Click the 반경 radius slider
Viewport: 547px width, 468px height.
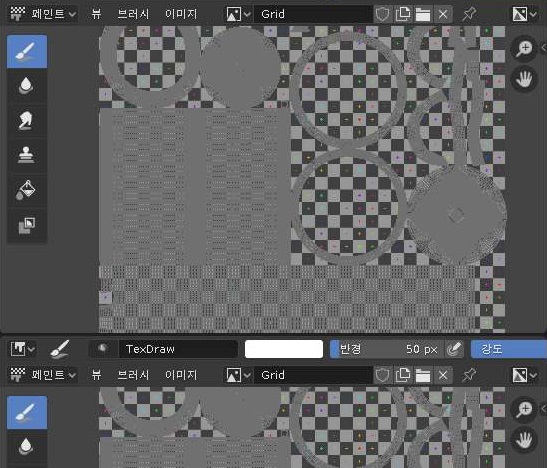[x=387, y=349]
